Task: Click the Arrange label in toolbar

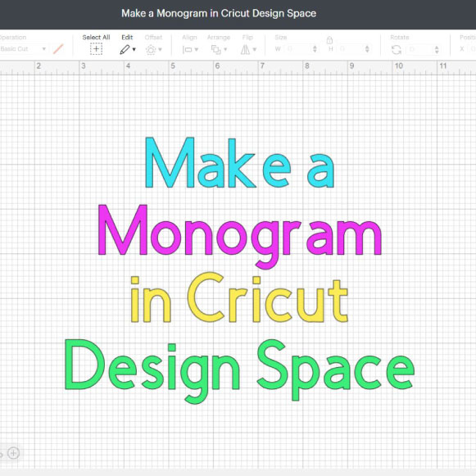Action: coord(219,38)
